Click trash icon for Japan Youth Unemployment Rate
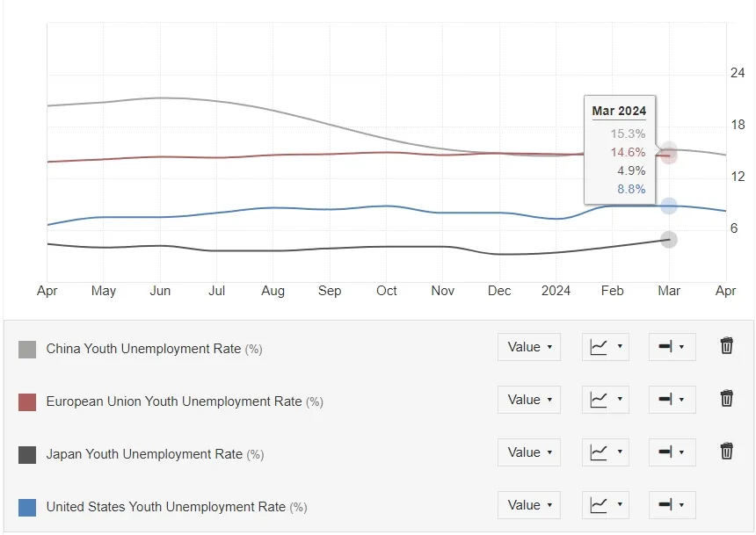 (x=727, y=452)
